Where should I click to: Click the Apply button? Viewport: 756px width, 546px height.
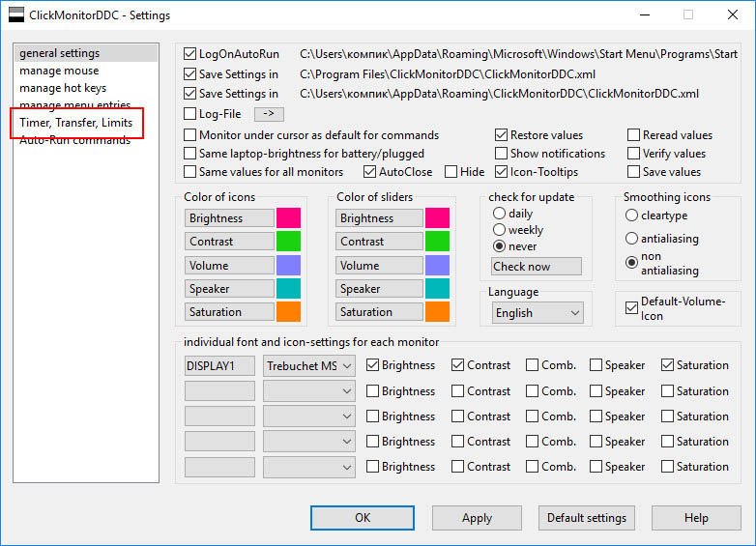click(477, 518)
